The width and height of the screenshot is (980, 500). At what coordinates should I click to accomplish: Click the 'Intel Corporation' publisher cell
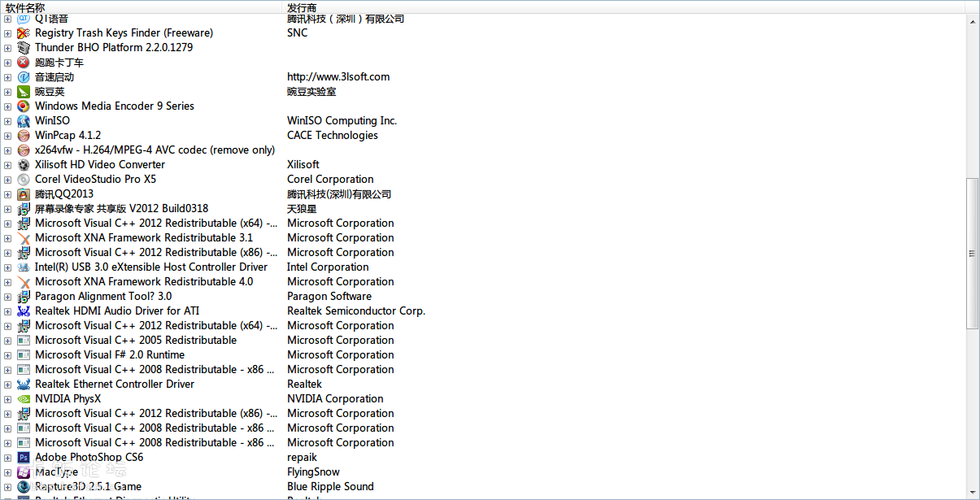(328, 267)
